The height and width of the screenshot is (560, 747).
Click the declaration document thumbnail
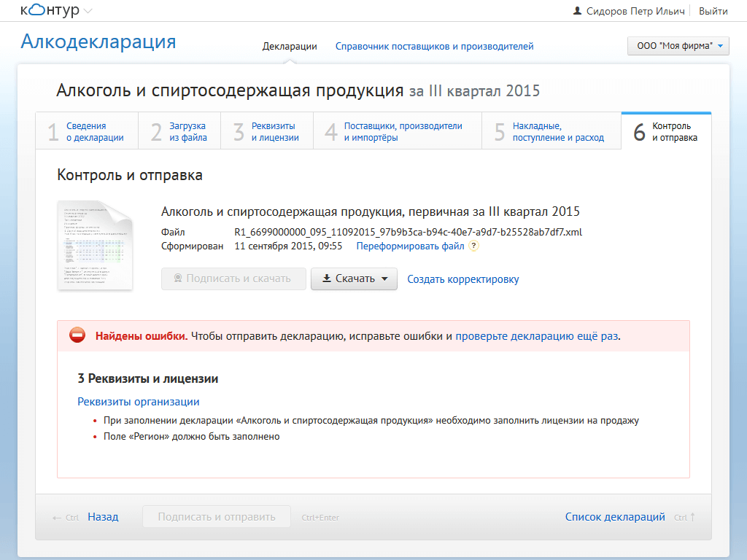point(95,245)
